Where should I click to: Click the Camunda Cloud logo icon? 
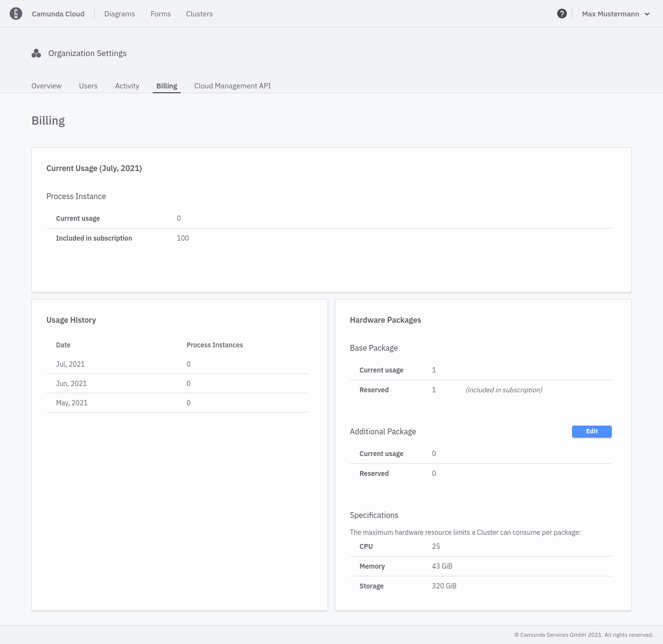16,14
